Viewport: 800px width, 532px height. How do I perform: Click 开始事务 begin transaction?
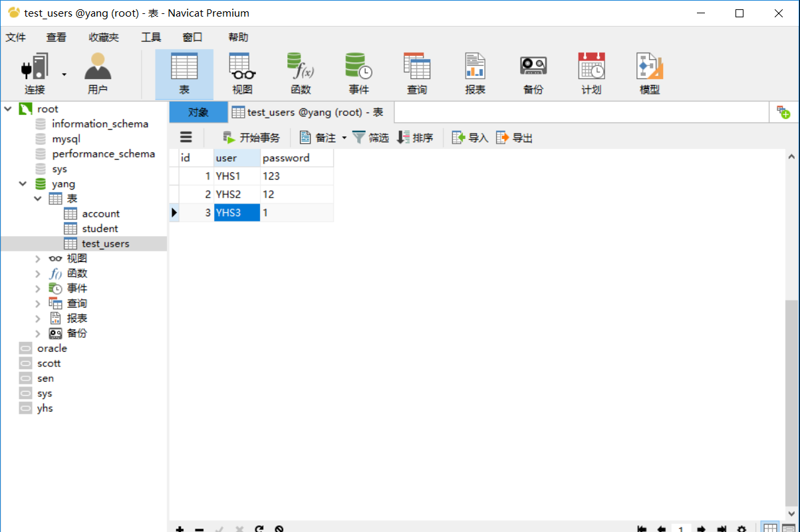(x=251, y=138)
